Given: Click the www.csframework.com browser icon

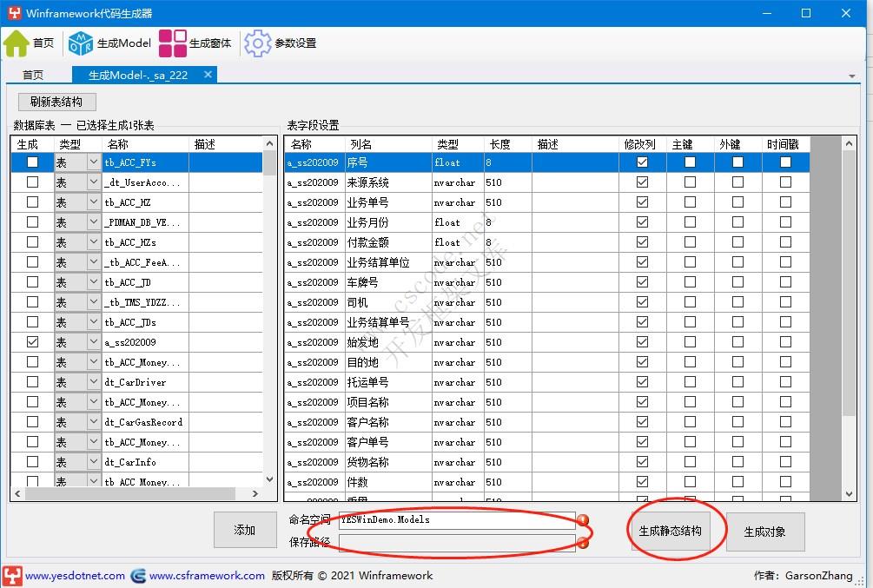Looking at the screenshot, I should tap(137, 575).
